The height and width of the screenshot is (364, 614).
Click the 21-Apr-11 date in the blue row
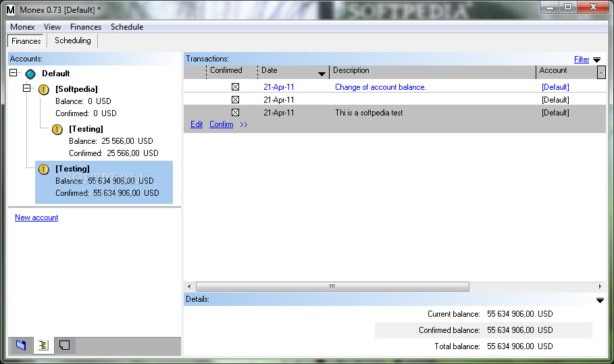[278, 87]
